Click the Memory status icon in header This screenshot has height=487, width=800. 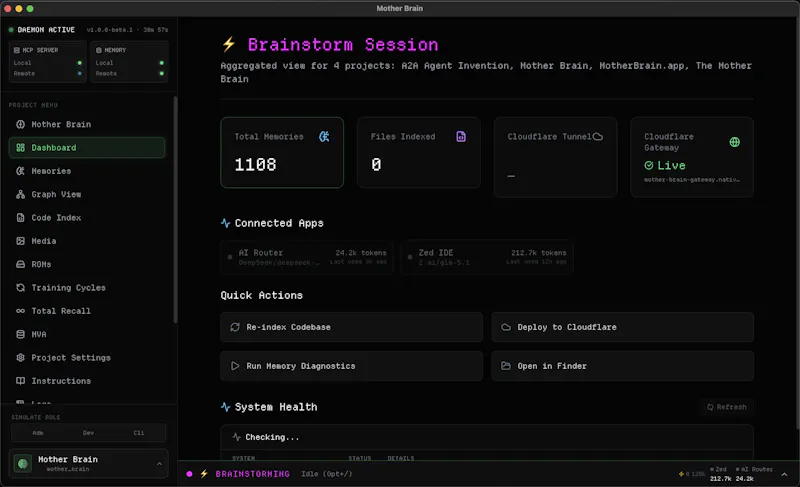pos(99,50)
